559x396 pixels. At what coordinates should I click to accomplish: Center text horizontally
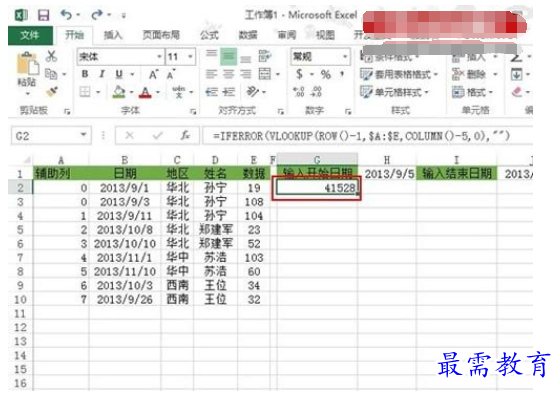[228, 74]
